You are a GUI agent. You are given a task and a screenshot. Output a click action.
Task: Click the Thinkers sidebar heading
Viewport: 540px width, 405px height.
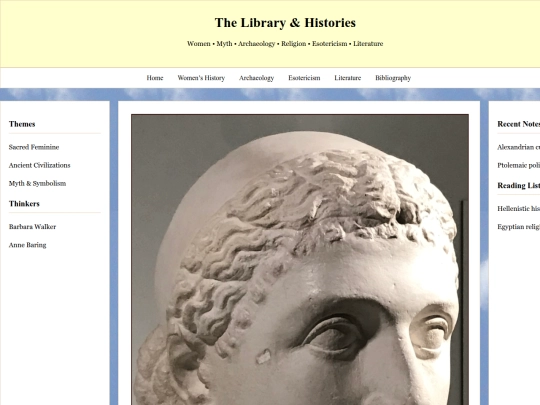coord(24,204)
